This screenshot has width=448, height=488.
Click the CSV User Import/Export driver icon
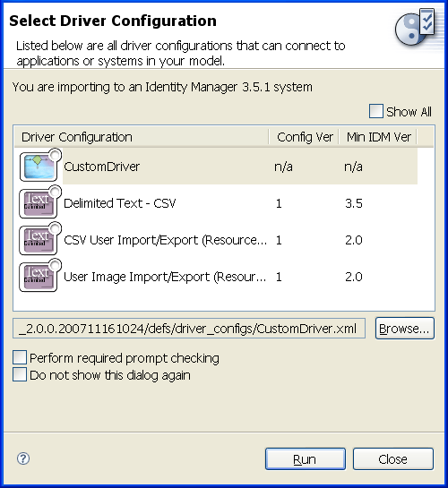39,239
